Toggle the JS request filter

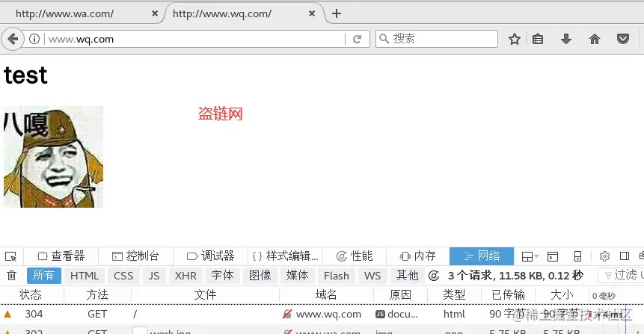154,276
